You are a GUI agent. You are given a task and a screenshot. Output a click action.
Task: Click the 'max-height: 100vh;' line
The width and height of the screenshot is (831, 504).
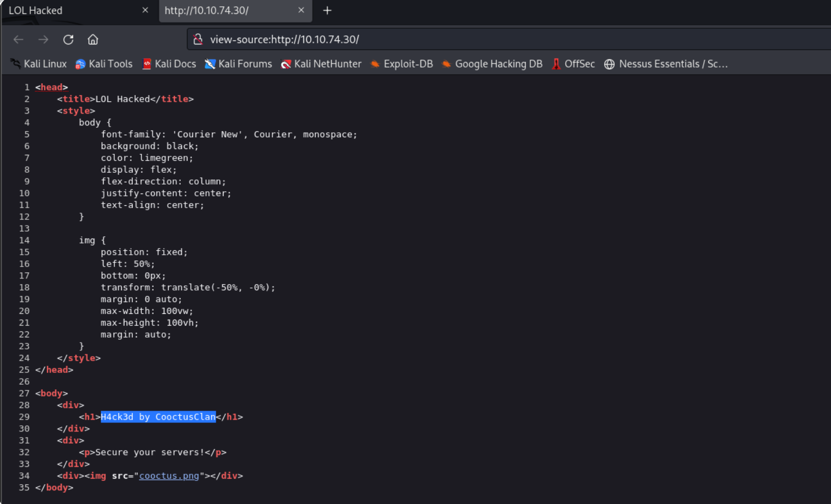[x=150, y=323]
